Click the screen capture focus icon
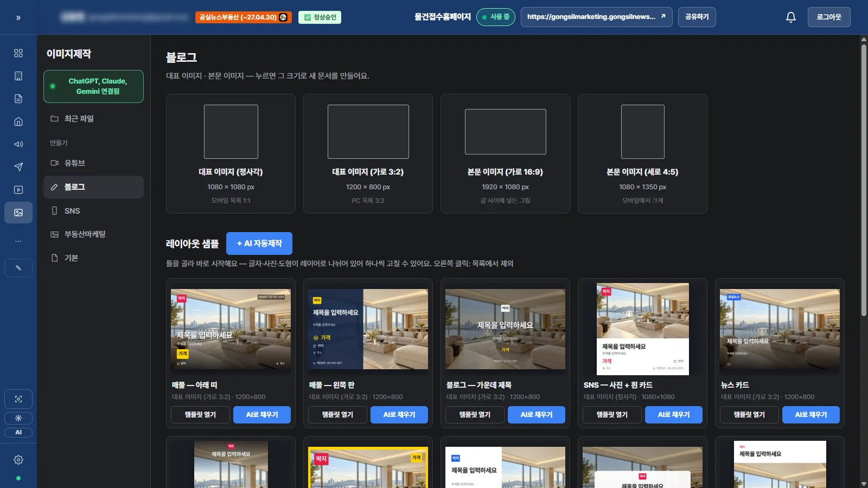868x488 pixels. tap(18, 399)
